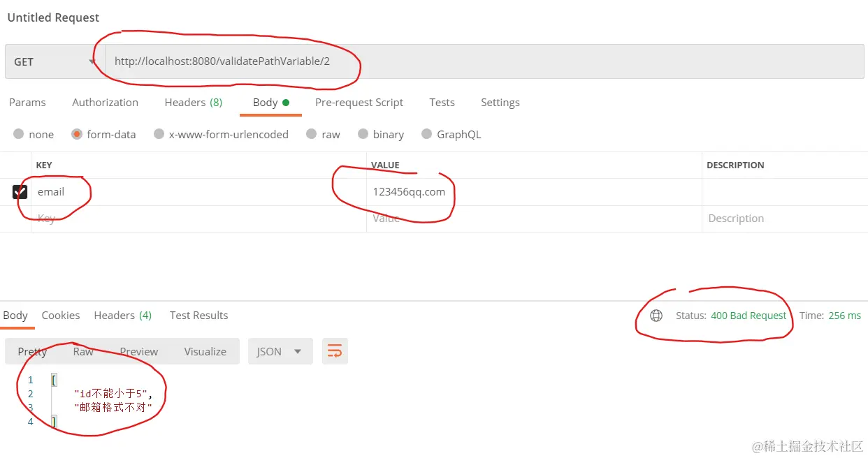
Task: Open the response Headers (4) tab
Action: pos(123,316)
